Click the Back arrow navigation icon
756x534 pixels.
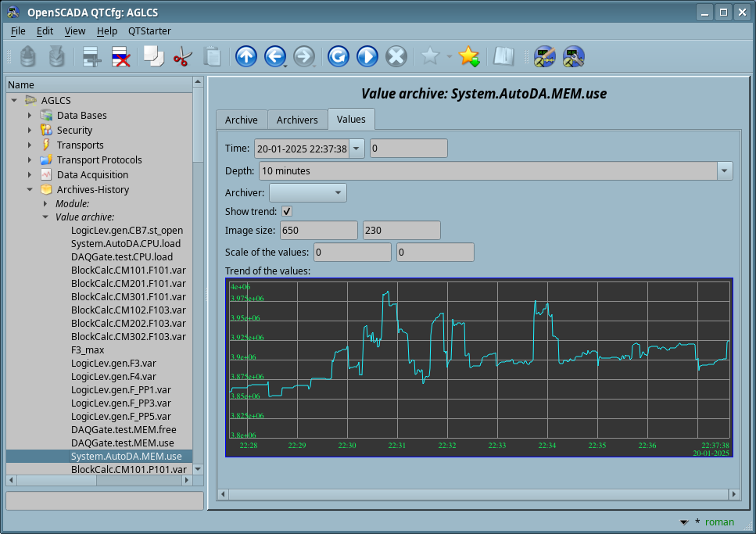tap(274, 56)
